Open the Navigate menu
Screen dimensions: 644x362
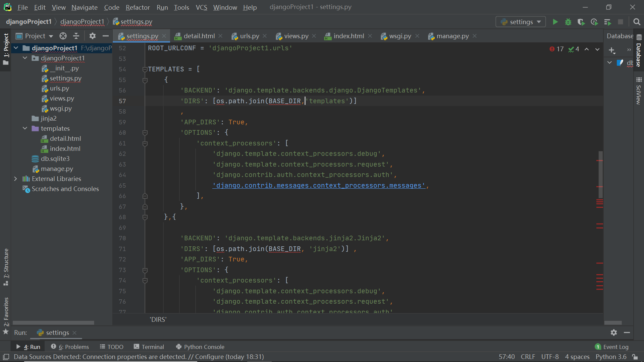pyautogui.click(x=84, y=7)
